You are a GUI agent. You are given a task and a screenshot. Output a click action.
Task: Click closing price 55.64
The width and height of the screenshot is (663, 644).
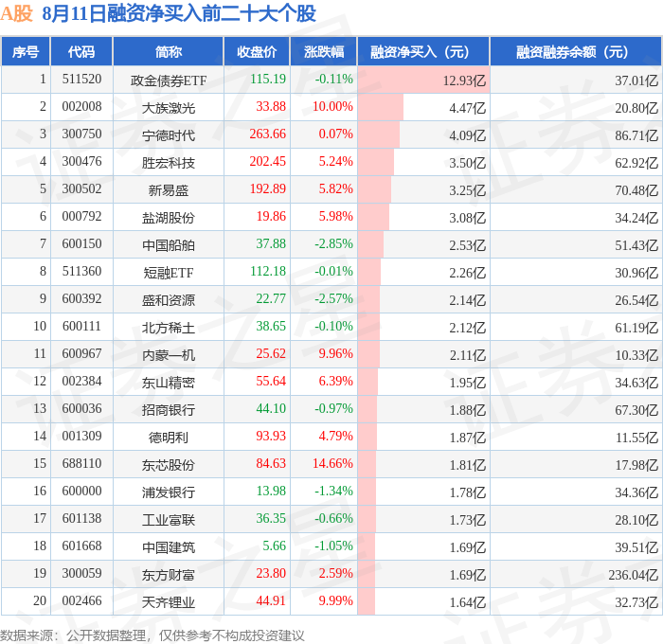(271, 382)
